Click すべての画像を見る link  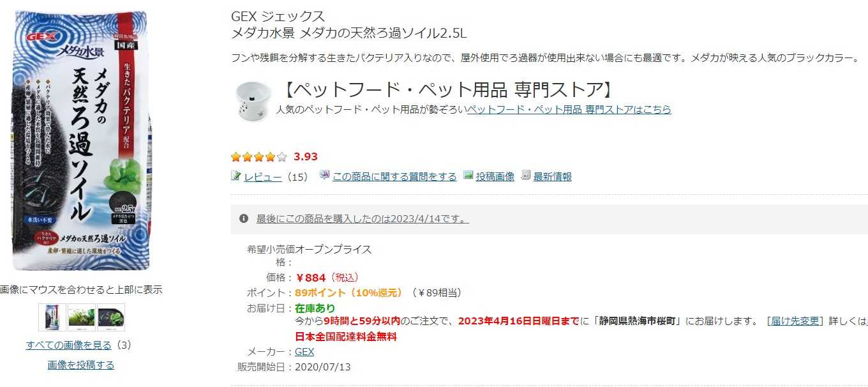click(68, 345)
